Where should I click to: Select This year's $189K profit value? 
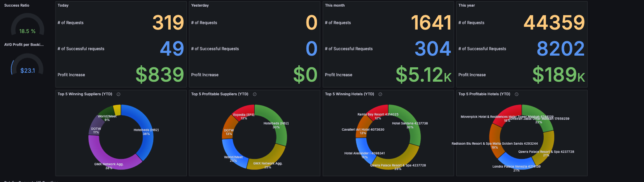point(558,75)
